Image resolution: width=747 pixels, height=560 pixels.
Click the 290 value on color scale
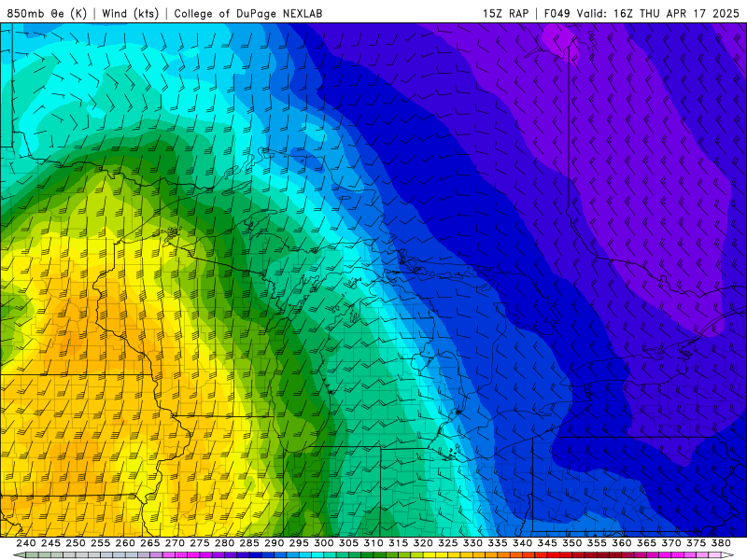[274, 543]
